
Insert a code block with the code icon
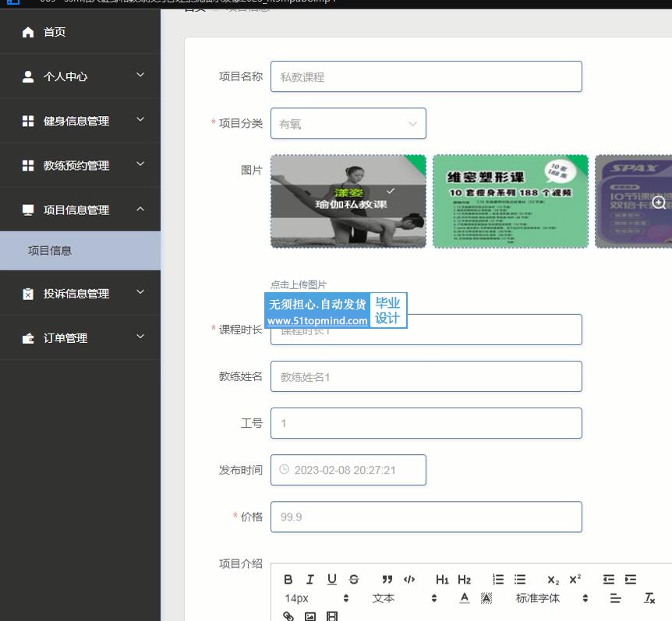pyautogui.click(x=409, y=580)
